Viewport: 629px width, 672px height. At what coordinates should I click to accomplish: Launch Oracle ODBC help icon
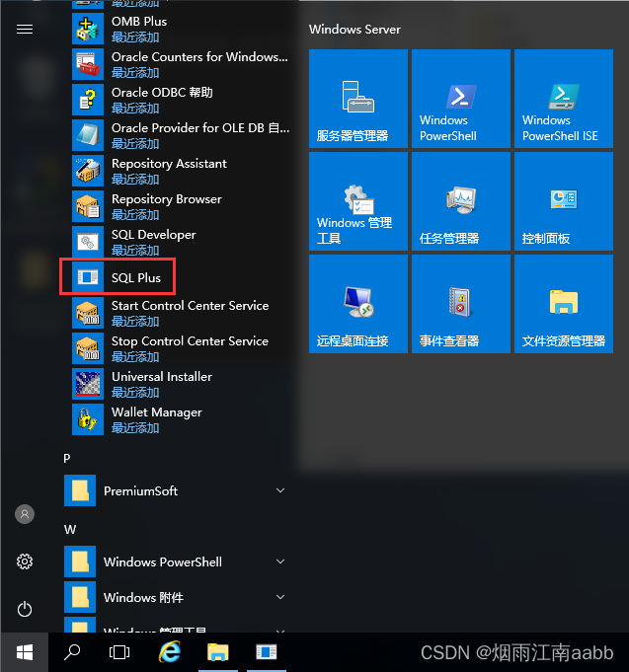click(x=88, y=100)
